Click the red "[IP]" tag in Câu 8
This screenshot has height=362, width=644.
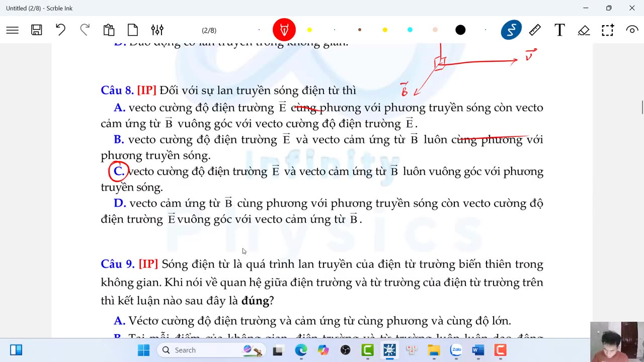point(147,90)
